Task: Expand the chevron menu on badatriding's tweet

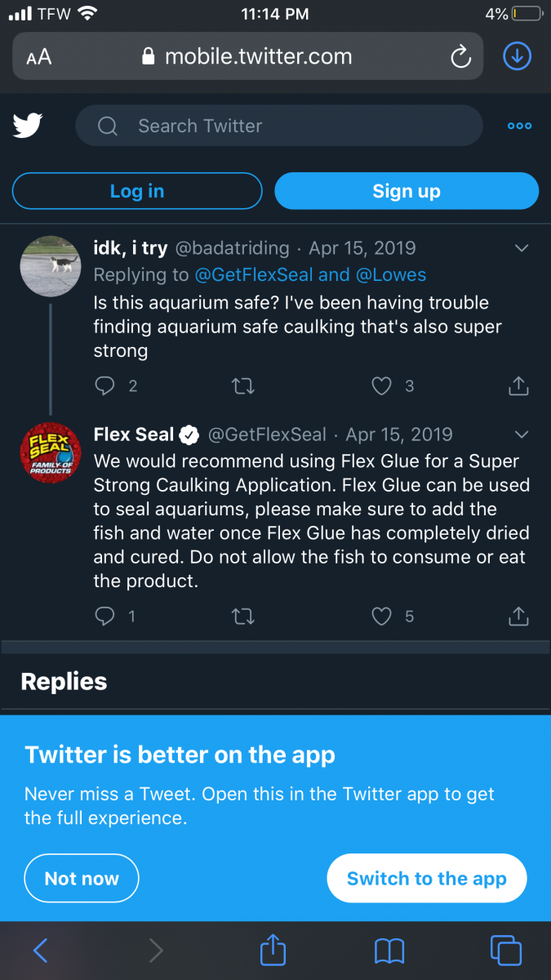Action: tap(522, 248)
